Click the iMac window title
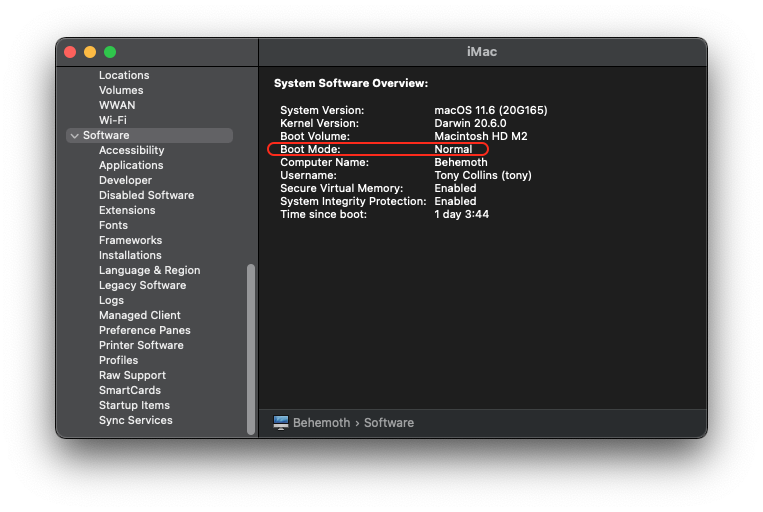 tap(482, 52)
